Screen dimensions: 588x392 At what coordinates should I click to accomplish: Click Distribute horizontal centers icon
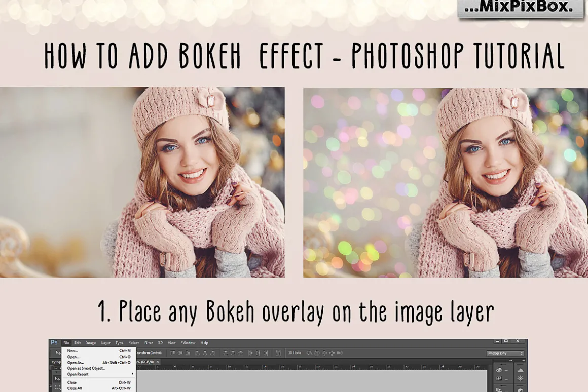(x=258, y=353)
